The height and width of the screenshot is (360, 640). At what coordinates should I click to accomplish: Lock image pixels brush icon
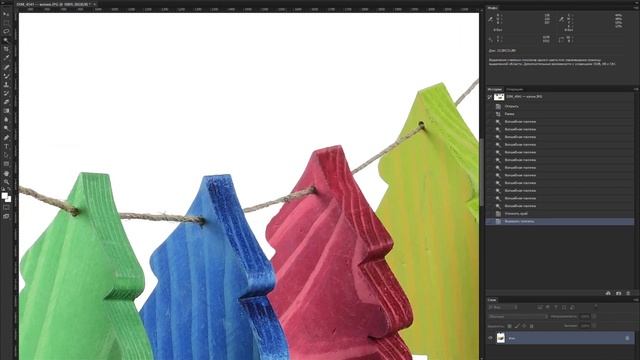point(517,326)
